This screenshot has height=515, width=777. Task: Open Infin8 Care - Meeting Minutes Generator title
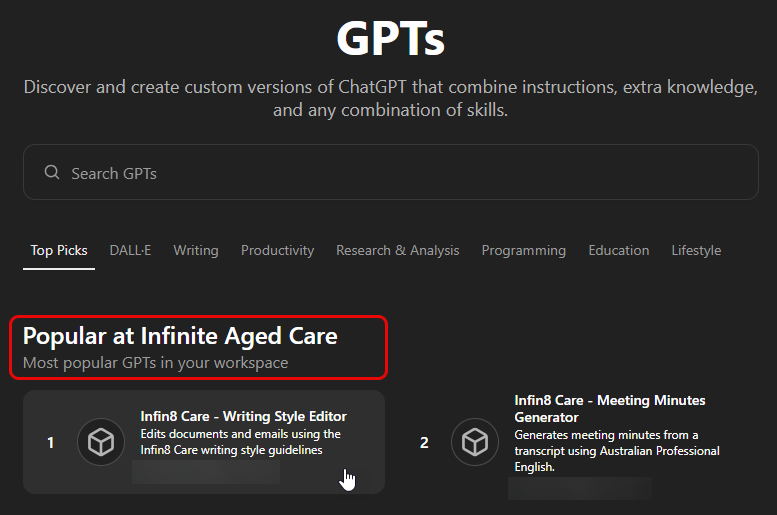(610, 408)
